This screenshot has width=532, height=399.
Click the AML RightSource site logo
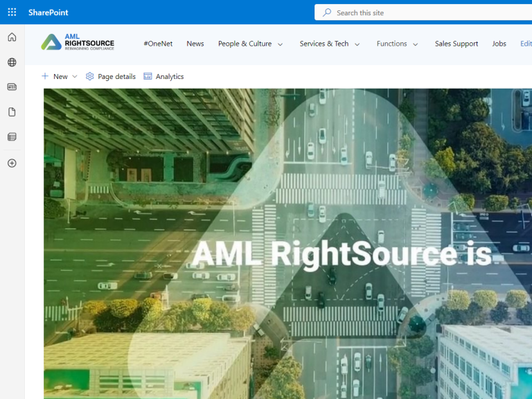(78, 42)
